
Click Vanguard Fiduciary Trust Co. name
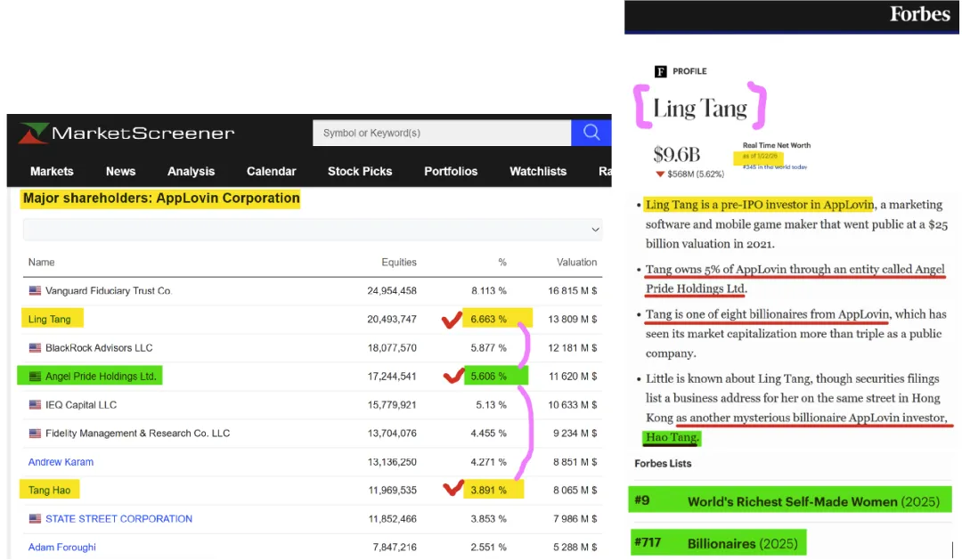click(108, 291)
